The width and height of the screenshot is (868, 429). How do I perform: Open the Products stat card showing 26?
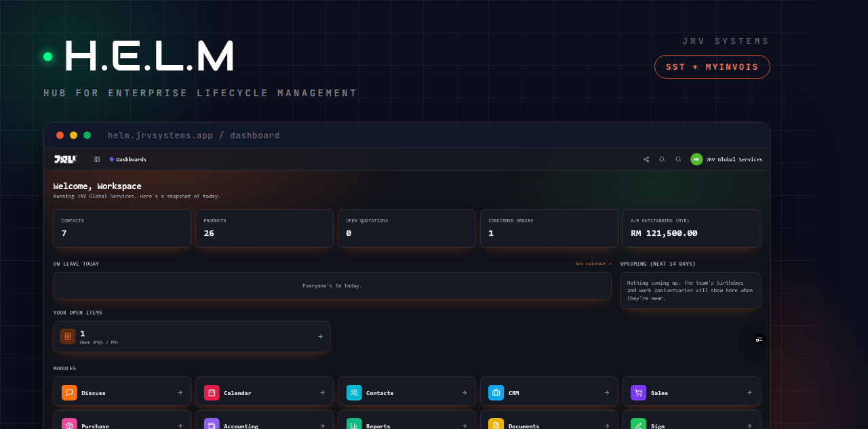(x=264, y=228)
